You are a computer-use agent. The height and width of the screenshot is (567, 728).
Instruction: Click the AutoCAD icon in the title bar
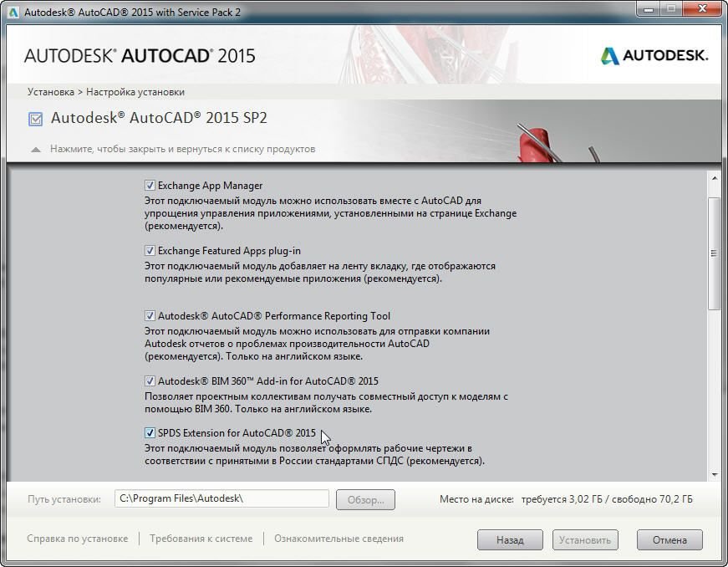(x=13, y=12)
